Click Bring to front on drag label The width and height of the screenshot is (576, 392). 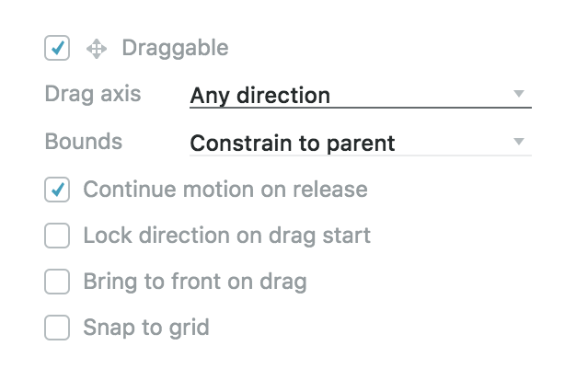pyautogui.click(x=195, y=282)
